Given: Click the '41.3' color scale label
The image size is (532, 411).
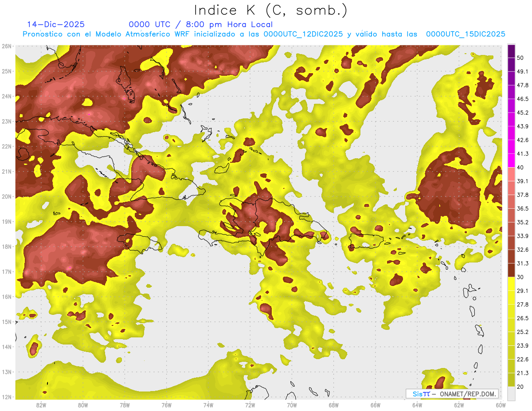Looking at the screenshot, I should (x=523, y=154).
